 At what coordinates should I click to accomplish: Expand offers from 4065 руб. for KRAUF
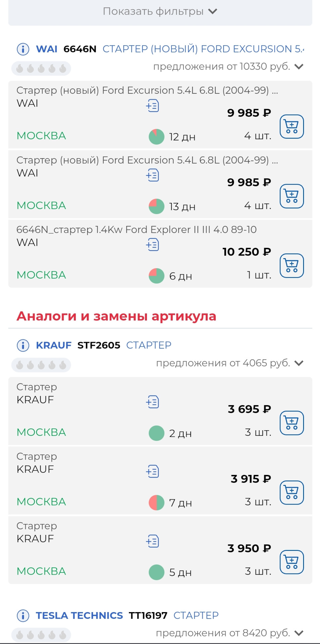tap(299, 363)
